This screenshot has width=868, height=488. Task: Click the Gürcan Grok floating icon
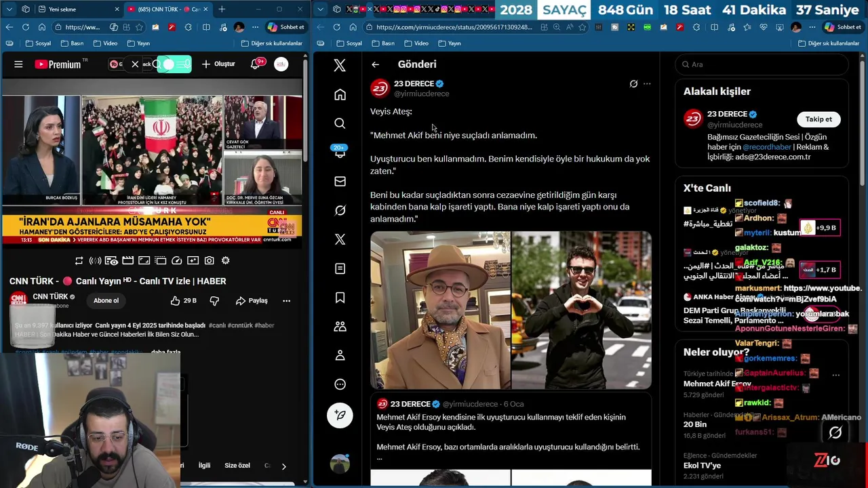click(835, 432)
